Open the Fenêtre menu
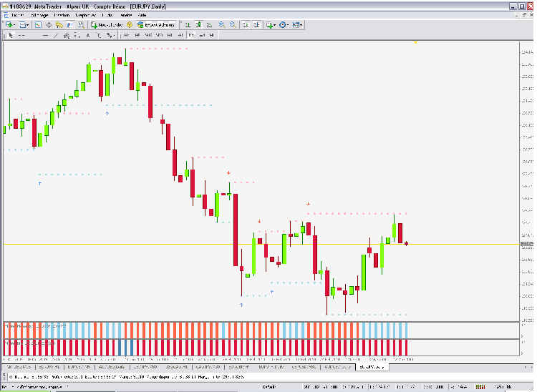The image size is (537, 392). 126,15
